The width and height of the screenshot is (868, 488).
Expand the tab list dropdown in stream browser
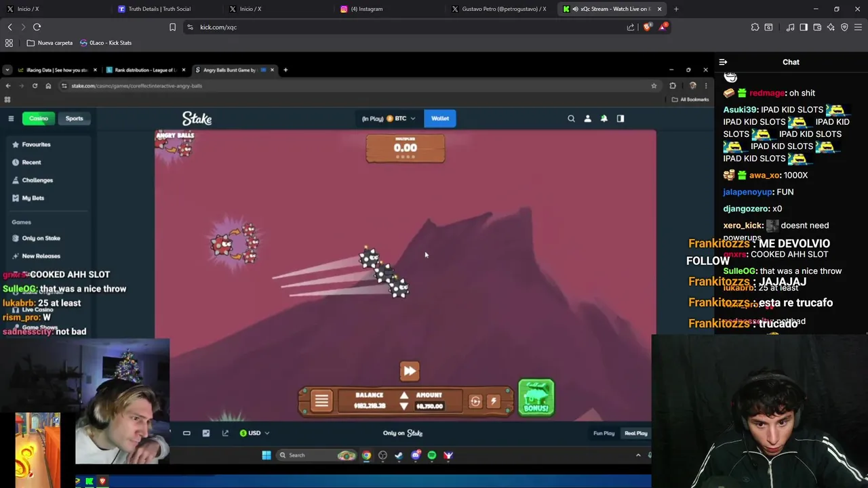click(7, 70)
